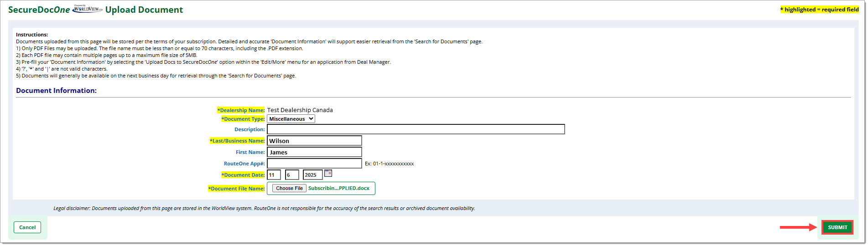Expand the Document Type dropdown
868x246 pixels.
pos(291,119)
